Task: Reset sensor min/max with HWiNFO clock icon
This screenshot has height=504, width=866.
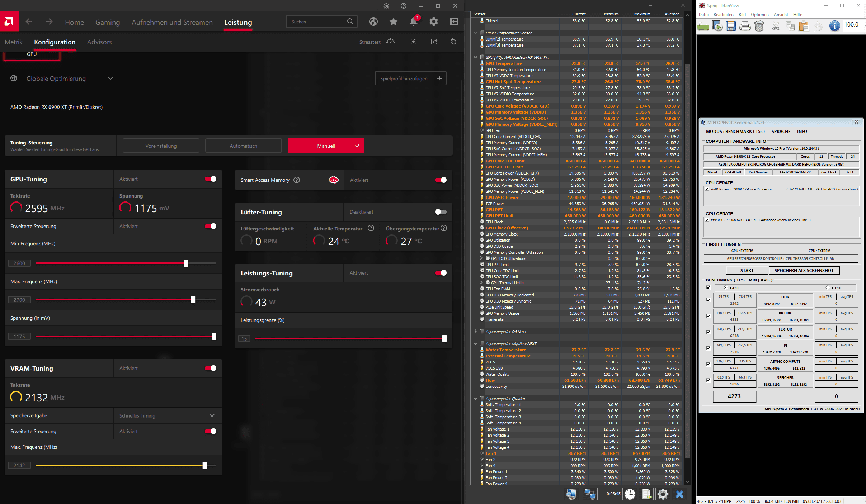Action: click(630, 494)
